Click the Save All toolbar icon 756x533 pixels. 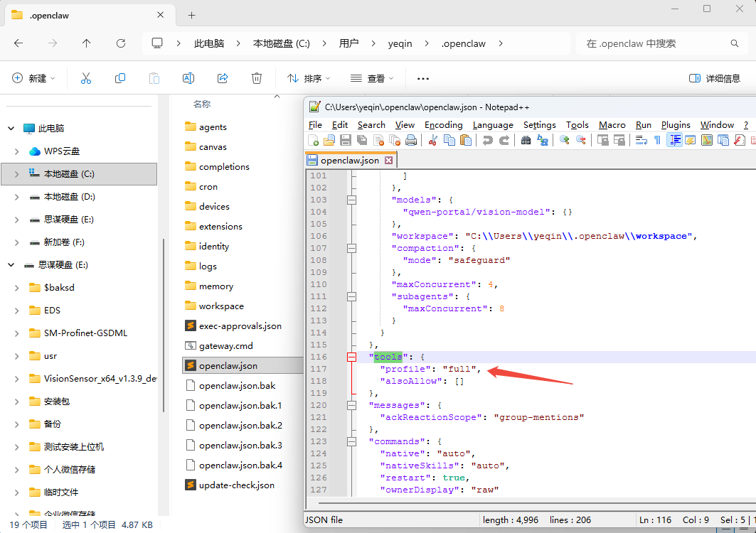(362, 140)
